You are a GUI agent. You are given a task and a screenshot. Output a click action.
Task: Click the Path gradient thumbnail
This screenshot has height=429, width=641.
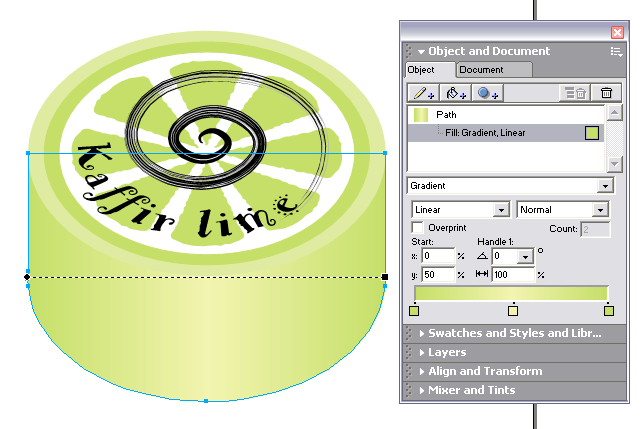tap(421, 115)
